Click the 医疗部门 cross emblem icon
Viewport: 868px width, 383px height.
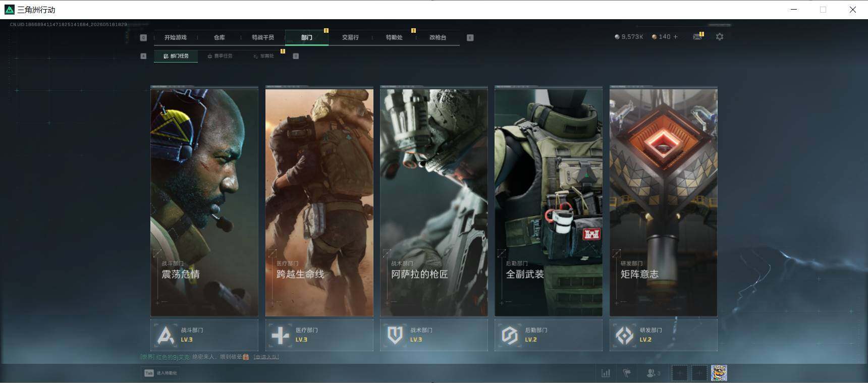pyautogui.click(x=280, y=335)
